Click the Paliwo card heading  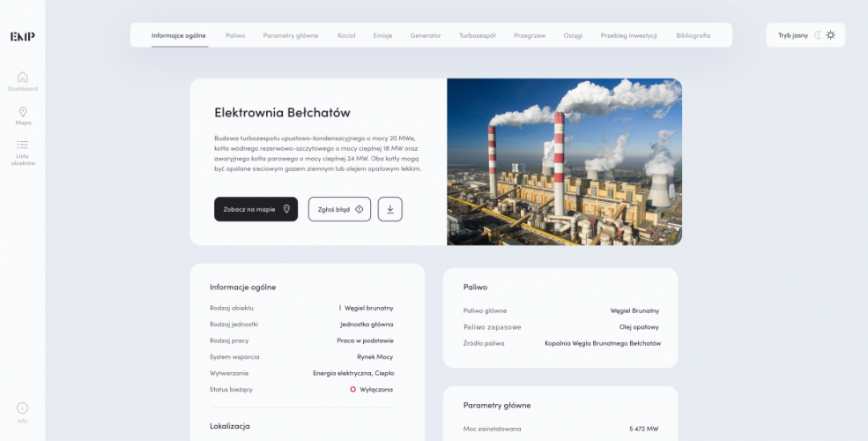point(476,287)
